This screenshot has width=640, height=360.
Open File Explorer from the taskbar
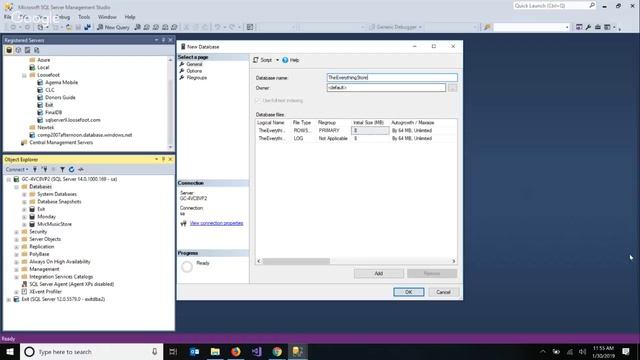(215, 351)
